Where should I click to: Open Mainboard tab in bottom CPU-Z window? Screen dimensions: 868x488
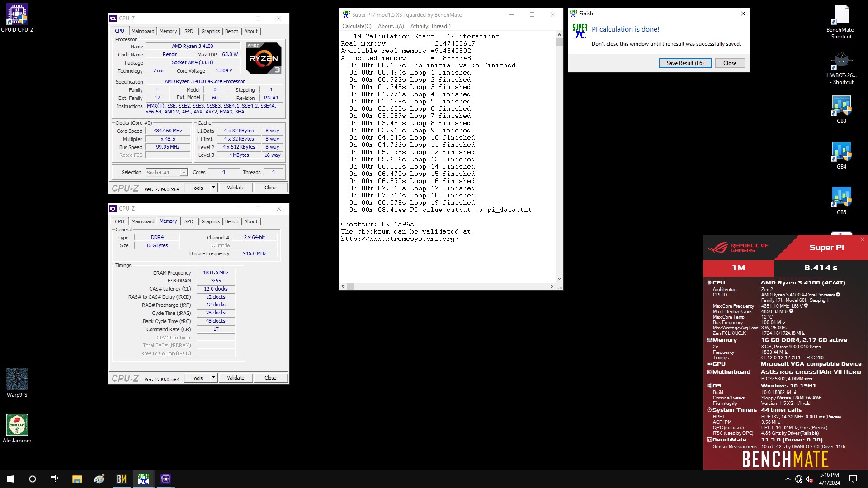tap(143, 221)
